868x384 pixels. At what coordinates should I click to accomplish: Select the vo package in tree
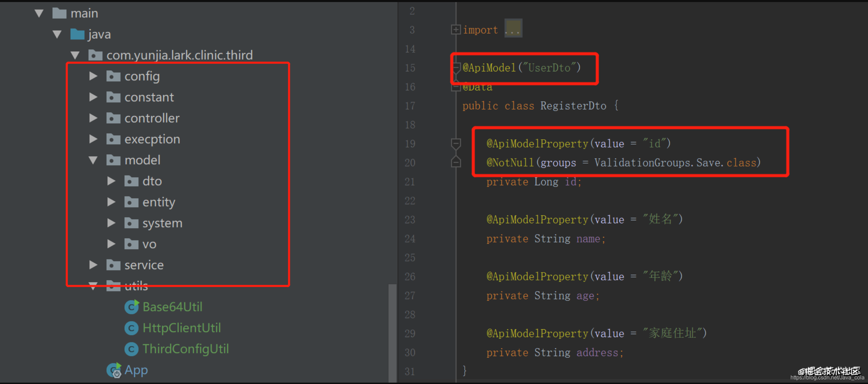149,244
